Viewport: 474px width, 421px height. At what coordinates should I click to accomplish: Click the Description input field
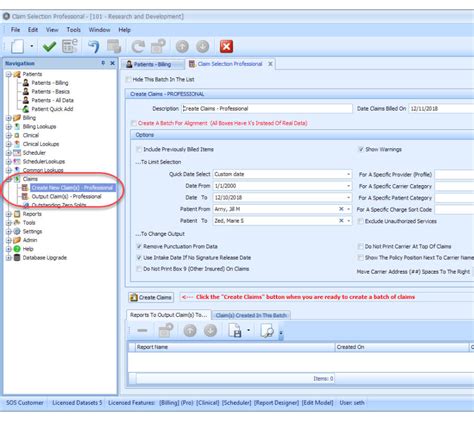click(x=267, y=109)
